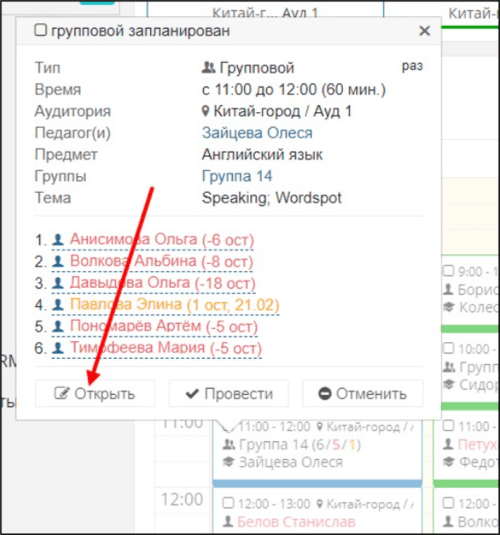
Task: Click the location pin before Китай-город / Ауд 1
Action: [205, 111]
